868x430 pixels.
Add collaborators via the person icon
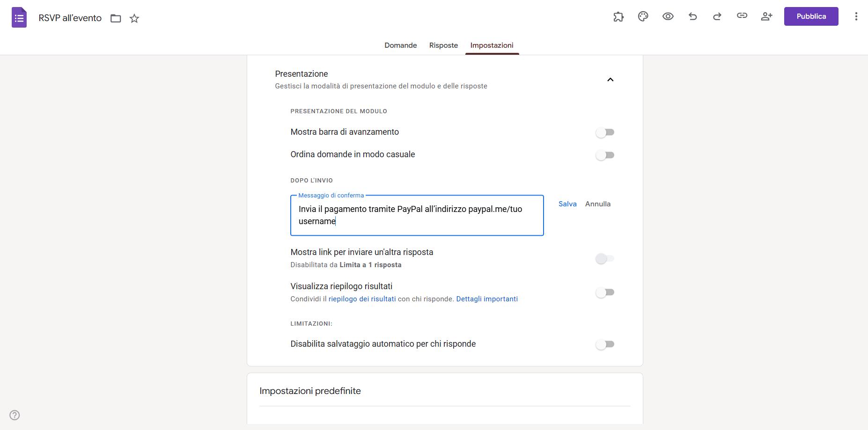pos(766,16)
